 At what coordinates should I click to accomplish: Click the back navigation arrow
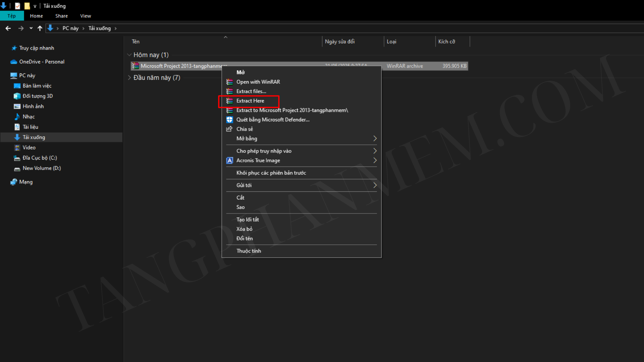click(8, 28)
